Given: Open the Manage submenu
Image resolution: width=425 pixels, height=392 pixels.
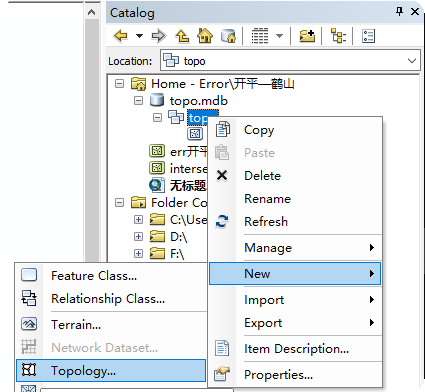Looking at the screenshot, I should click(x=295, y=248).
